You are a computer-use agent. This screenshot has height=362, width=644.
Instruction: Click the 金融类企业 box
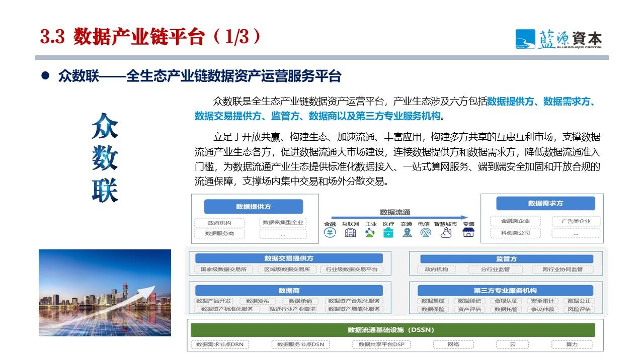click(515, 221)
